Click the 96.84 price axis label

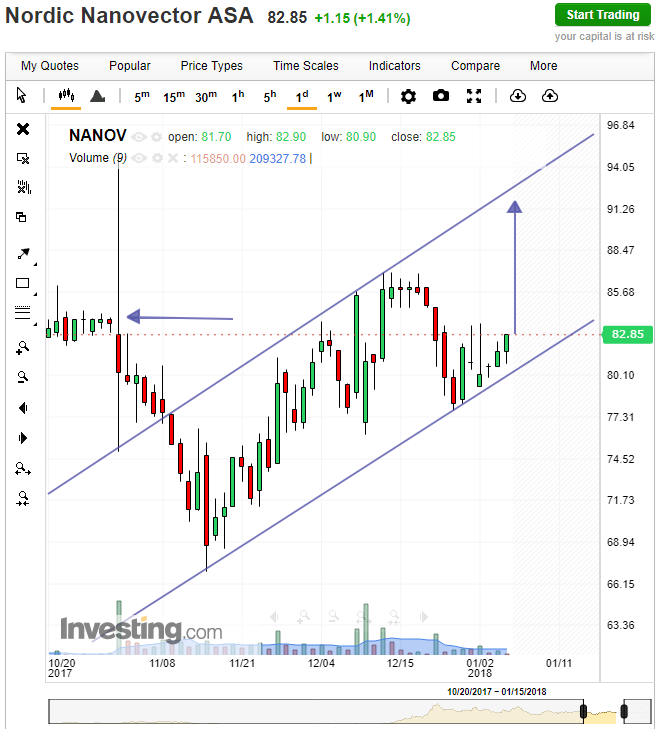pos(620,126)
